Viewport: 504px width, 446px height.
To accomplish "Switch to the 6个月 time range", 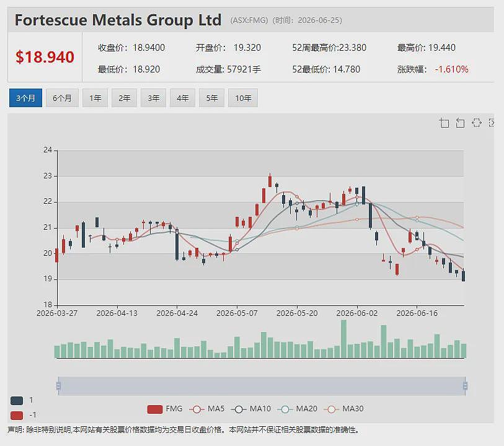I will tap(63, 98).
